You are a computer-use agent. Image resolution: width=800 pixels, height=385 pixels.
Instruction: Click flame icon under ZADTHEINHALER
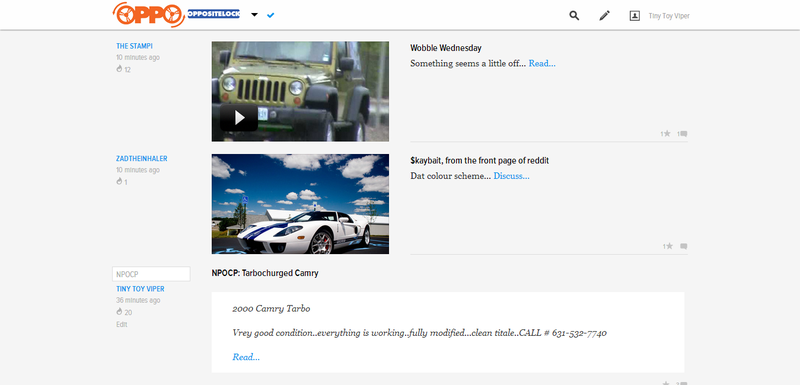tap(119, 181)
